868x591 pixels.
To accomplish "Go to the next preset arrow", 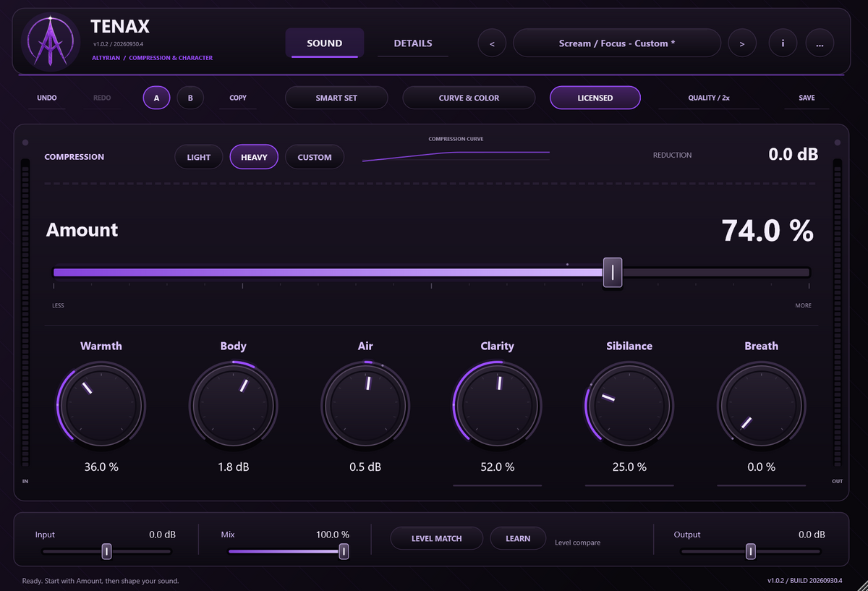I will click(742, 43).
